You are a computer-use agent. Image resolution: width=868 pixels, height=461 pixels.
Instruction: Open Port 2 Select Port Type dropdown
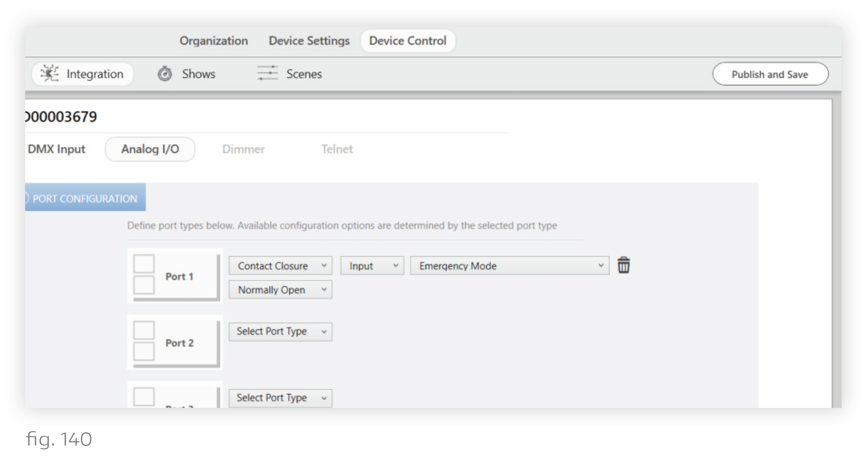pyautogui.click(x=280, y=332)
